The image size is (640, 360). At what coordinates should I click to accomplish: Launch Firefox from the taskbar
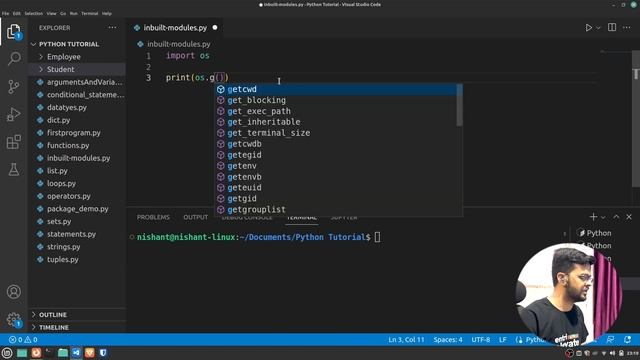point(36,353)
